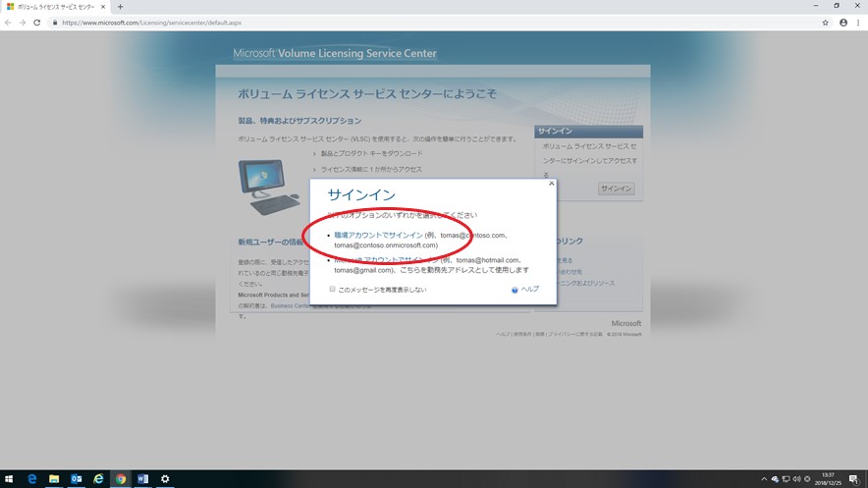Click the computer illustration image

(x=270, y=187)
